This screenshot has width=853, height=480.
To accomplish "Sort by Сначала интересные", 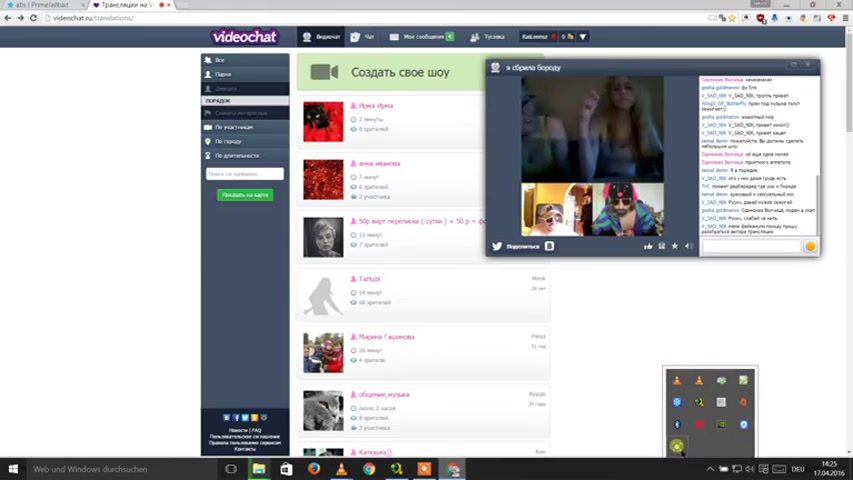I will (245, 113).
